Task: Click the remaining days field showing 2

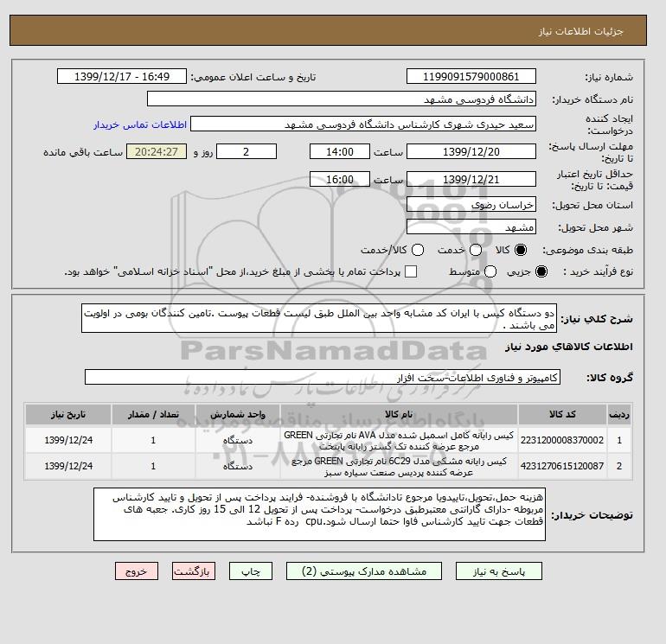Action: (x=247, y=151)
